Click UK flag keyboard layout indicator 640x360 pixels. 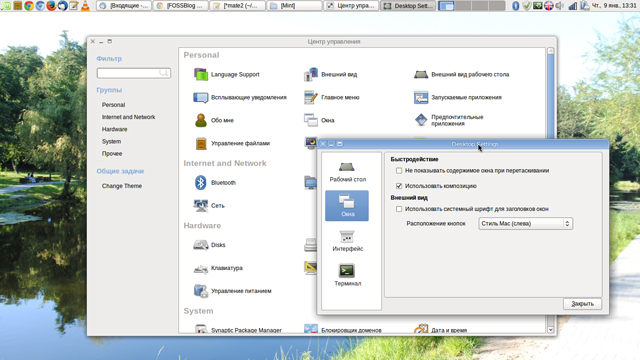pyautogui.click(x=549, y=6)
